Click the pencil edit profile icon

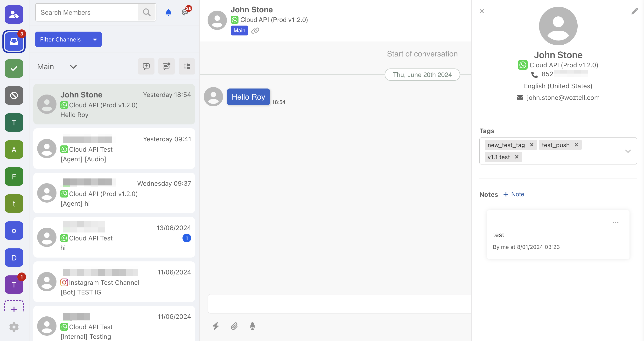[x=635, y=11]
